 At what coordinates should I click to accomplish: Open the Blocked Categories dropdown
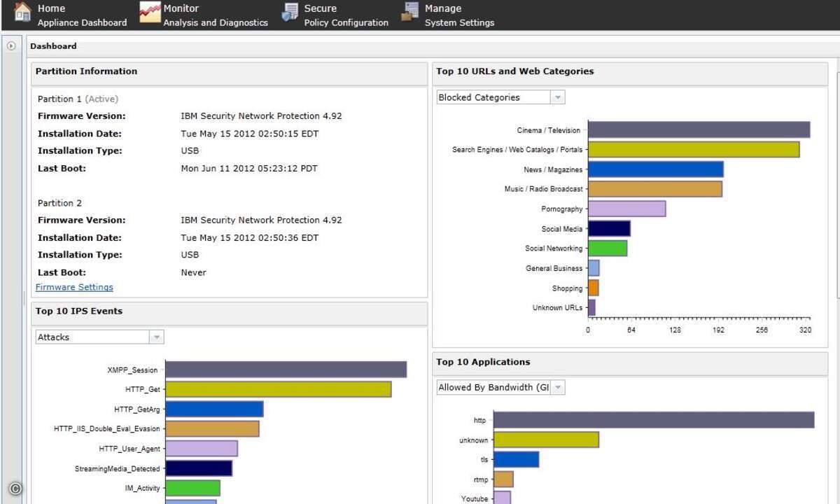[x=558, y=98]
